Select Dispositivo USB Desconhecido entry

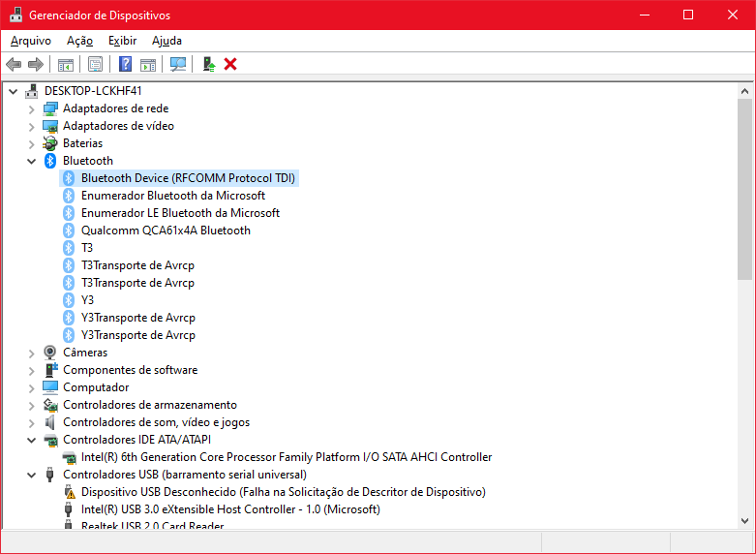283,492
